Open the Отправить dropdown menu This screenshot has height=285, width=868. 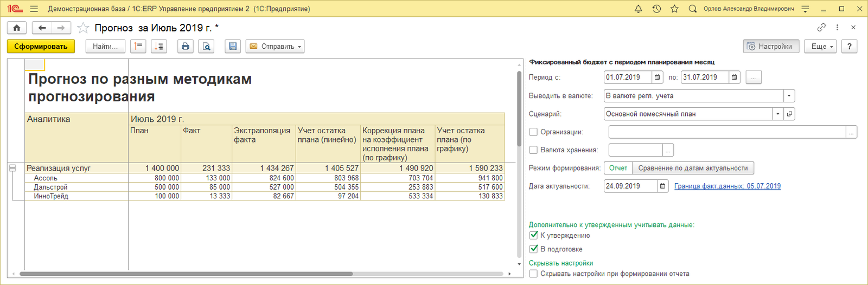click(x=275, y=47)
